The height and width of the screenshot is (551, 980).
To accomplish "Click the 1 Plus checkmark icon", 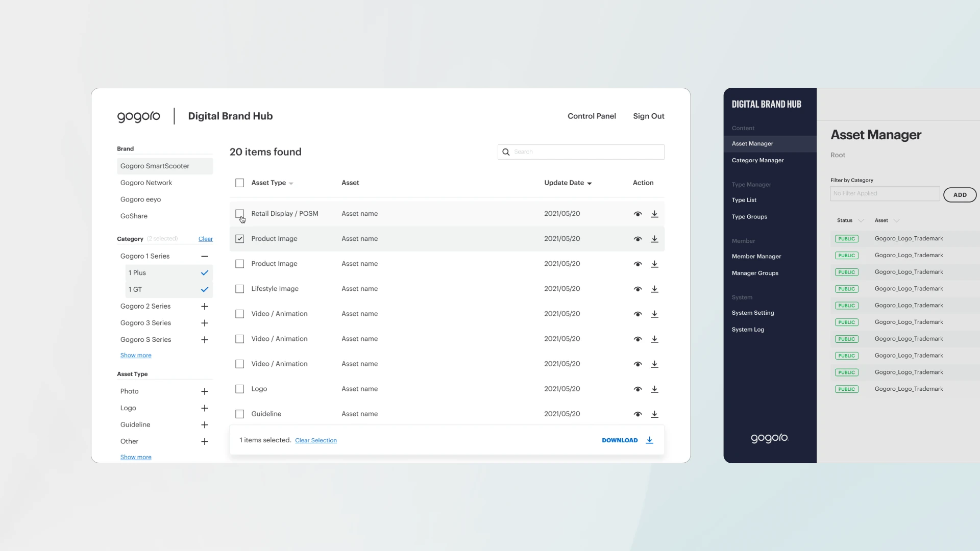I will click(205, 273).
